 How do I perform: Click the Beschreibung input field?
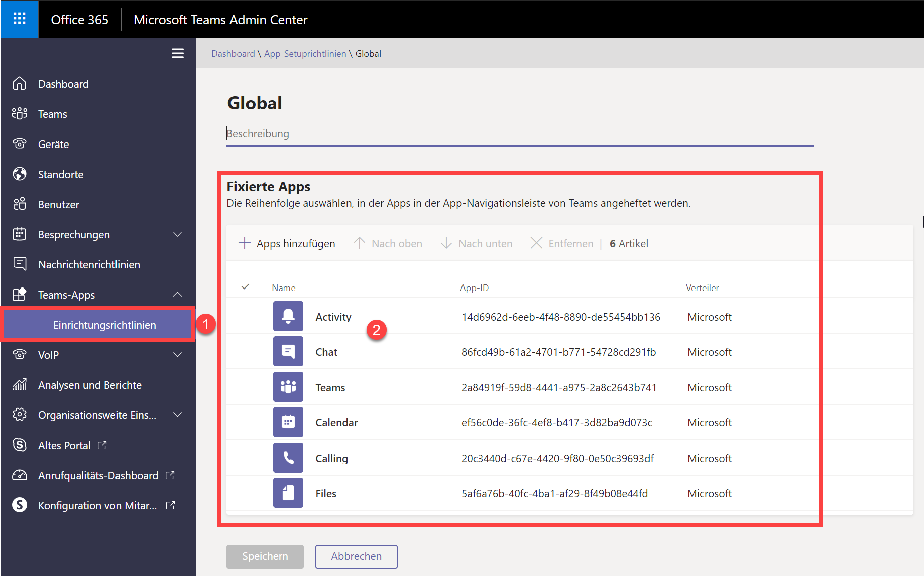(x=520, y=134)
